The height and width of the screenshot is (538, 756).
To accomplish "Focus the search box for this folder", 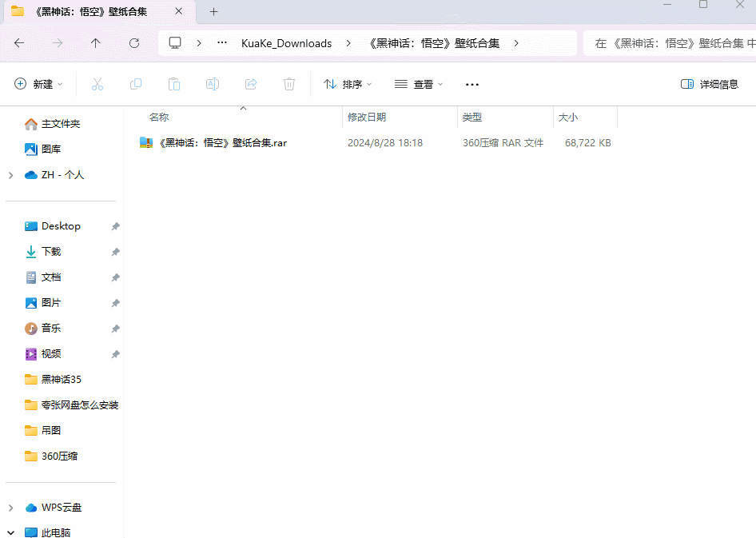I will tap(670, 43).
